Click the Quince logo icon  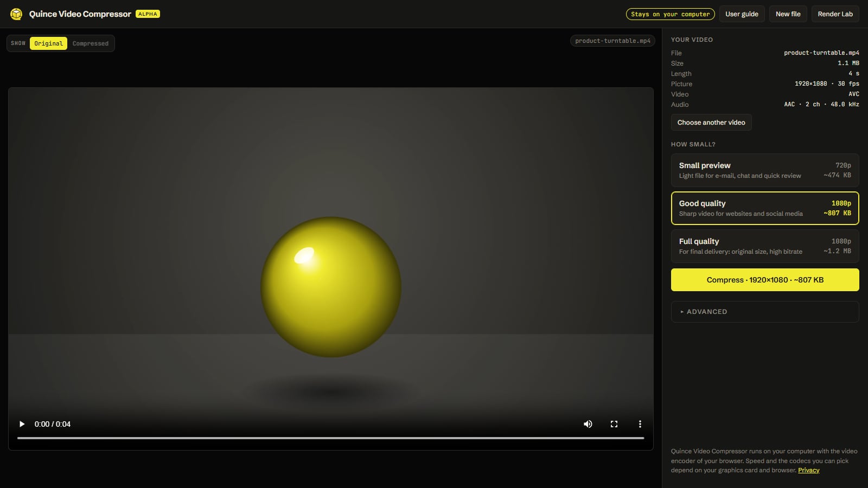[x=16, y=14]
